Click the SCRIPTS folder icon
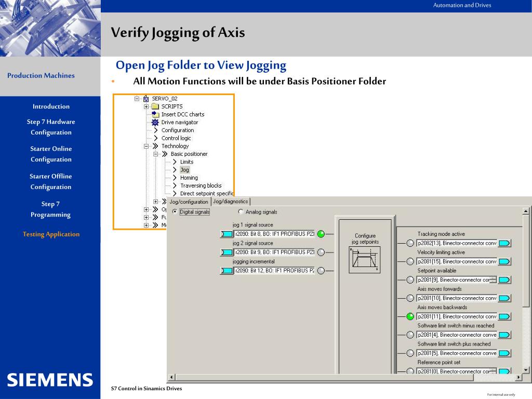The image size is (532, 399). coord(155,107)
